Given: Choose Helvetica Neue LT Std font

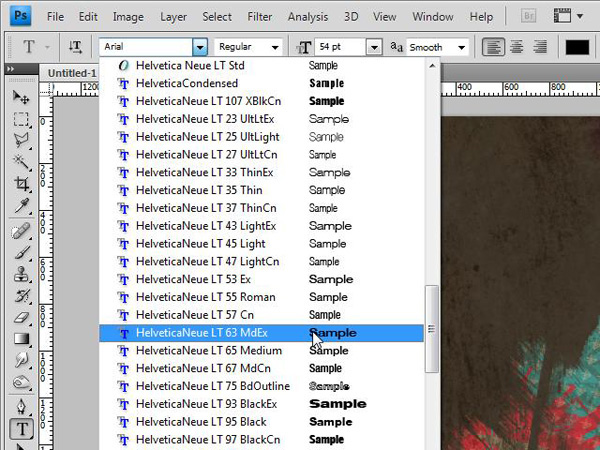Looking at the screenshot, I should click(261, 65).
